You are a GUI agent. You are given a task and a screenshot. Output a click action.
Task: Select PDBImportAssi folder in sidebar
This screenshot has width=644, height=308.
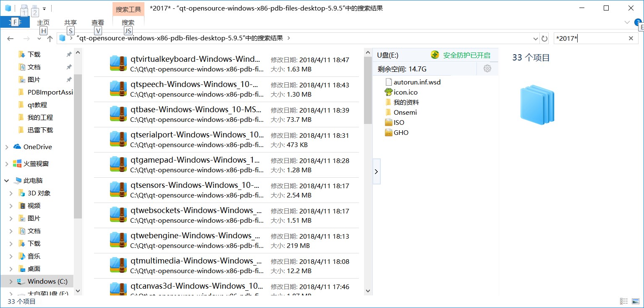(50, 92)
